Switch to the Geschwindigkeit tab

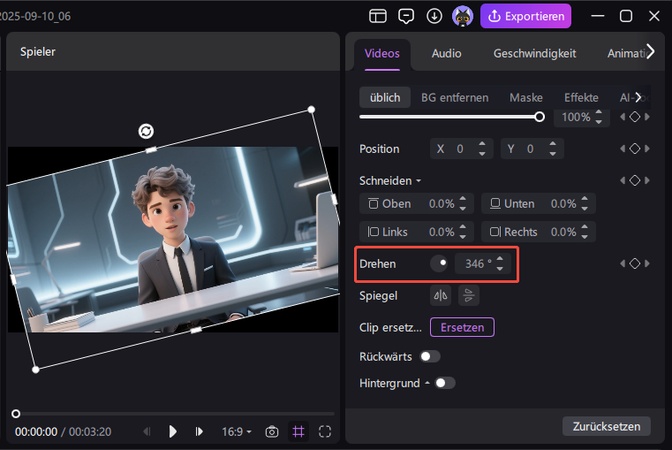tap(534, 54)
